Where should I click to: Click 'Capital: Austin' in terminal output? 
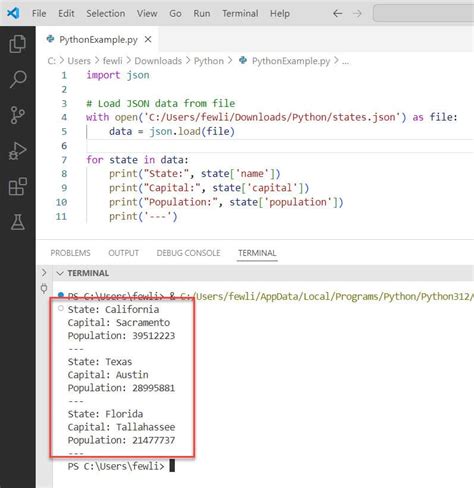pyautogui.click(x=108, y=375)
